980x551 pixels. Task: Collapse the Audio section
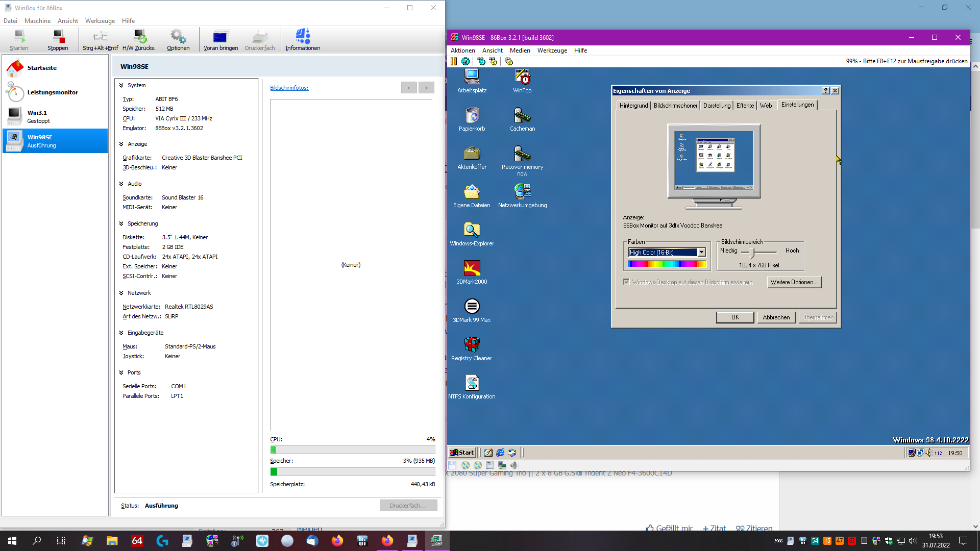click(121, 184)
